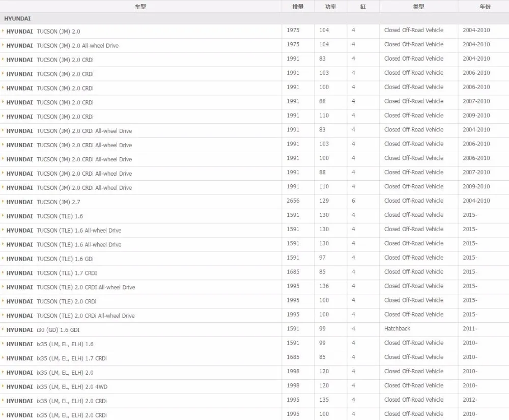Open TUCSON (JM) 2.0 CRDi All-wheel Drive model with power 88

[69, 174]
